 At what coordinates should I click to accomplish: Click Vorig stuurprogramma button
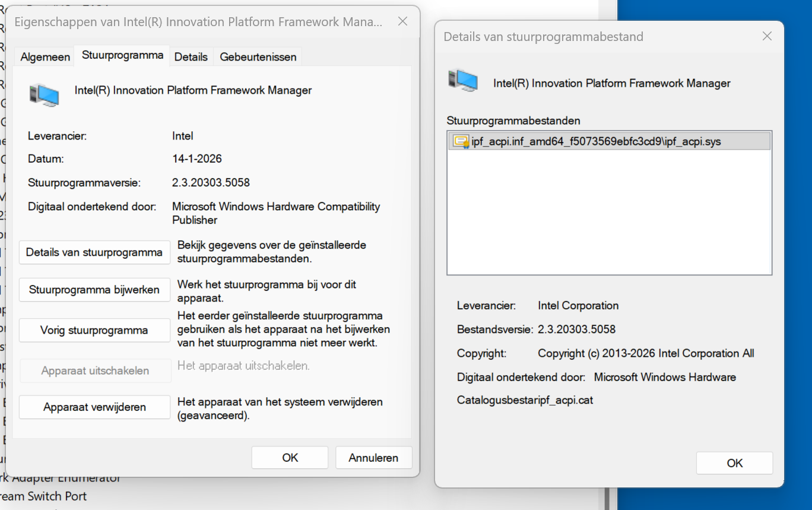click(x=94, y=330)
